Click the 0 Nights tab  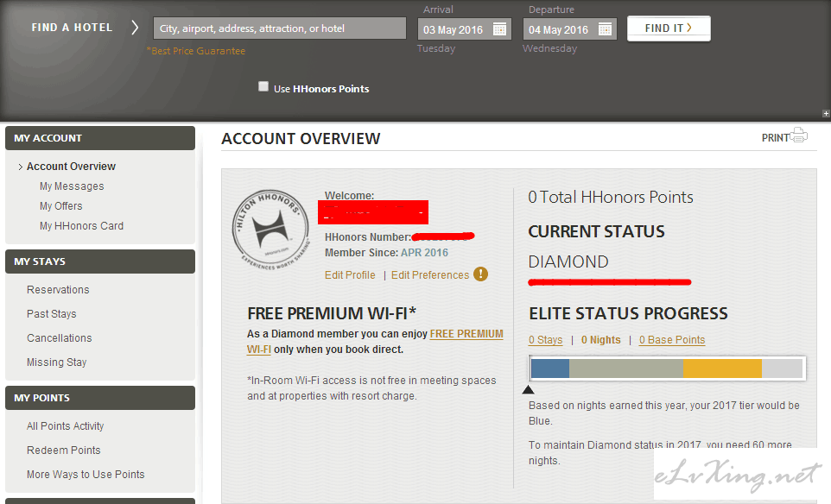tap(600, 340)
